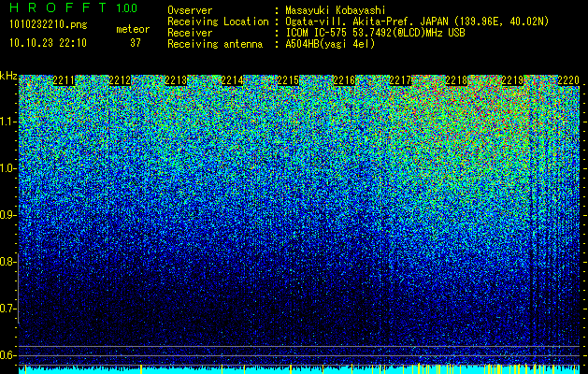Click the Receiver label
The height and width of the screenshot is (374, 588).
click(190, 33)
